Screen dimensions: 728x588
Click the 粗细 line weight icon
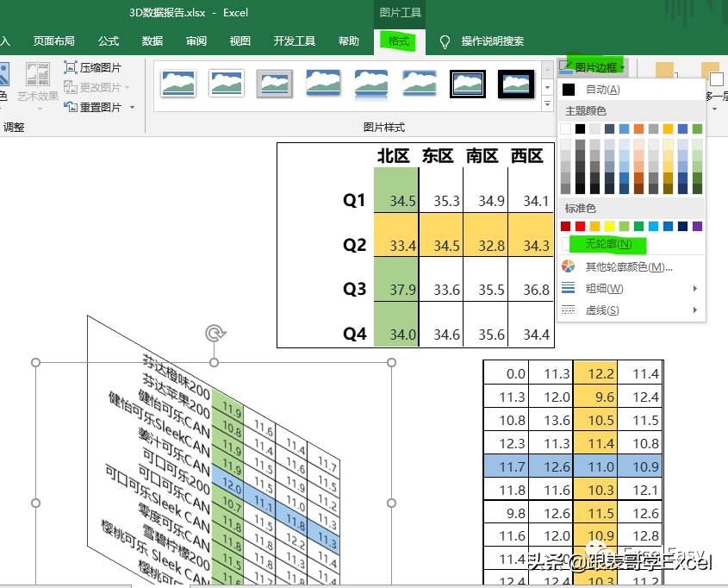569,288
